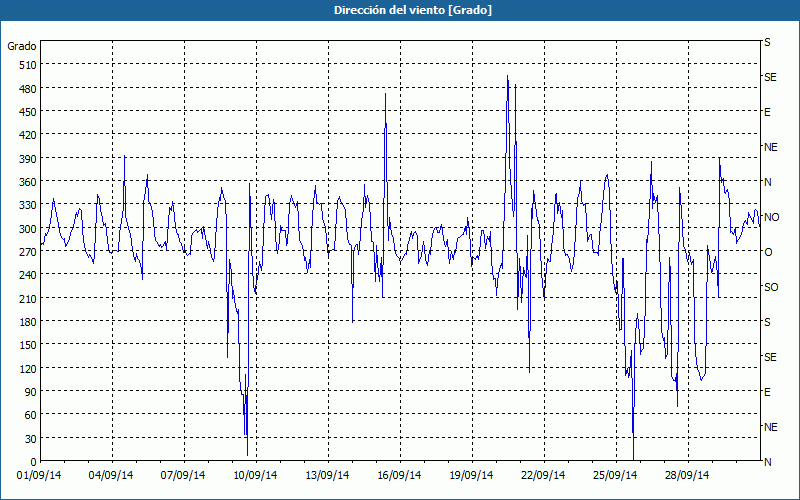The width and height of the screenshot is (800, 500).
Task: Click the "Grado" unit label above the left axis
Action: click(x=21, y=46)
